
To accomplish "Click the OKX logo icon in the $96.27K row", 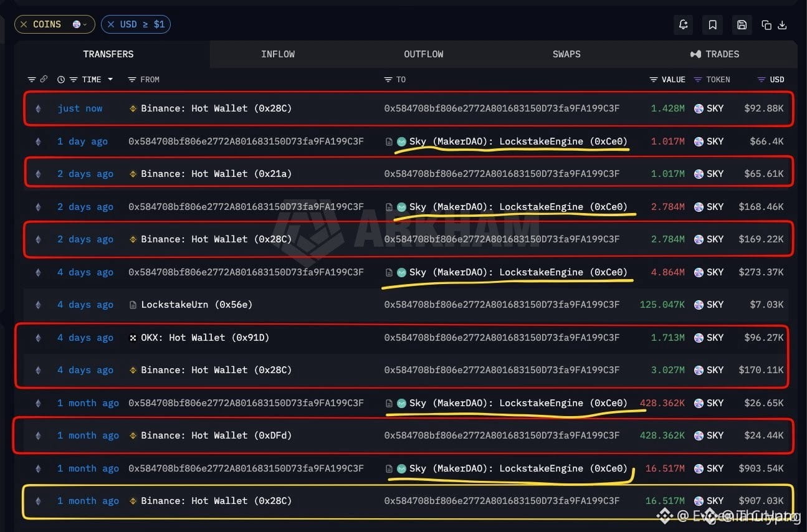I will [x=133, y=338].
